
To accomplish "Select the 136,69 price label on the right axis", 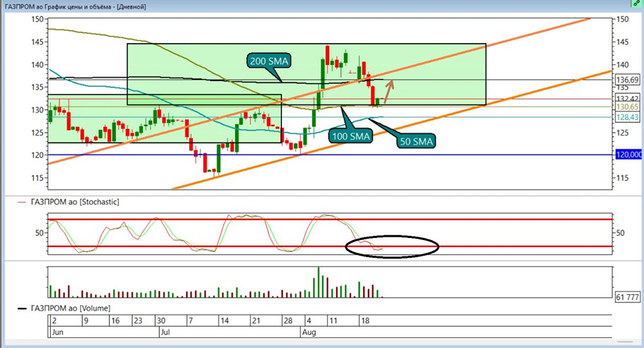I will click(627, 80).
